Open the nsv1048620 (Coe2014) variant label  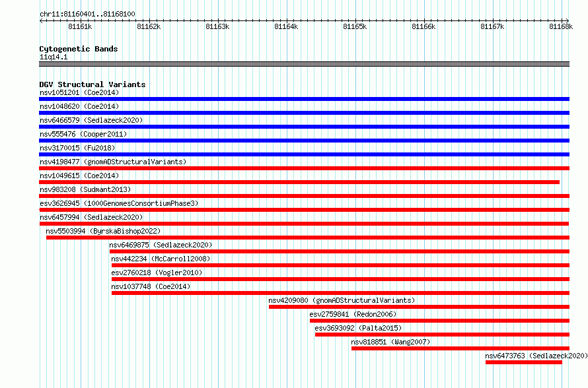point(79,106)
